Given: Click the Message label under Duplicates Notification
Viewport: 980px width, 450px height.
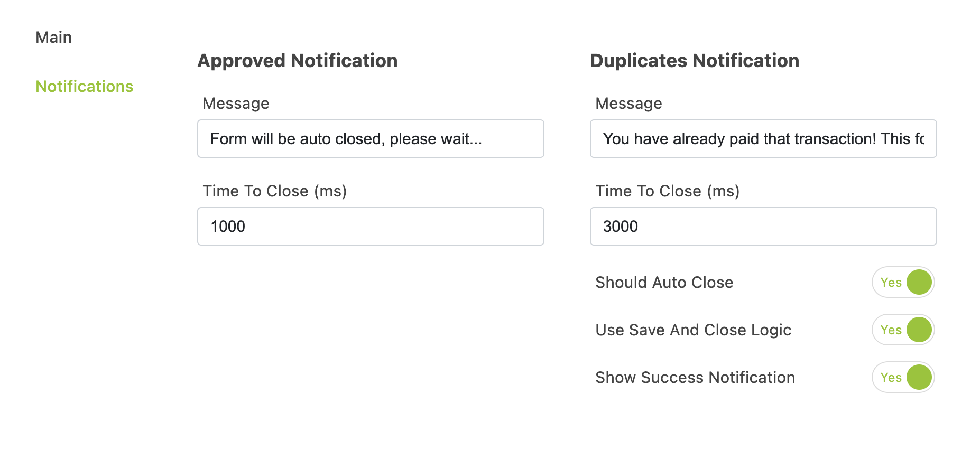Looking at the screenshot, I should tap(628, 104).
